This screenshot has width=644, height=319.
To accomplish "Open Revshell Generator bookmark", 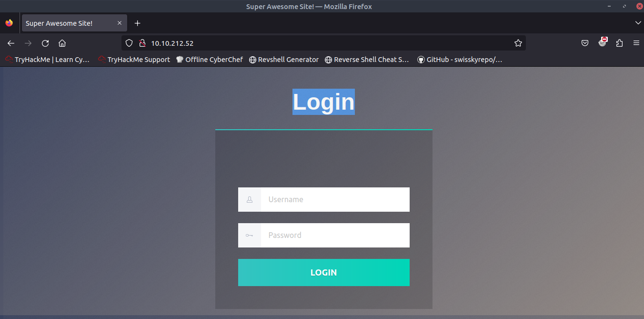I will point(284,60).
